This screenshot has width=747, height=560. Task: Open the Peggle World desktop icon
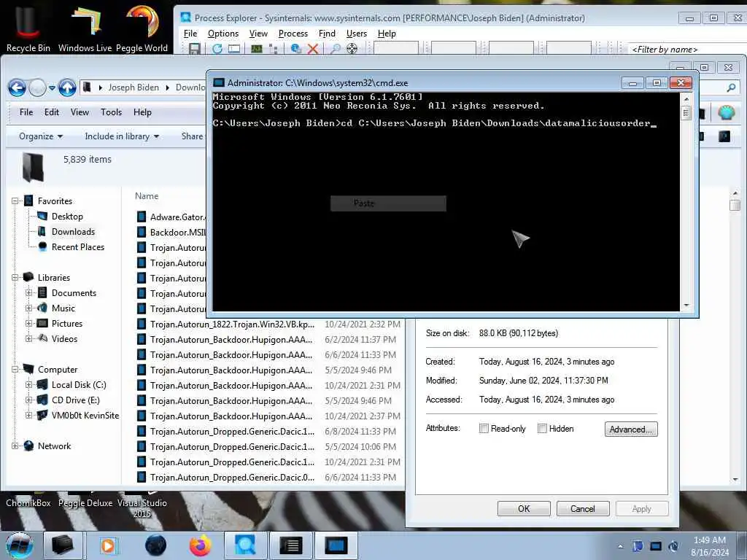[142, 27]
